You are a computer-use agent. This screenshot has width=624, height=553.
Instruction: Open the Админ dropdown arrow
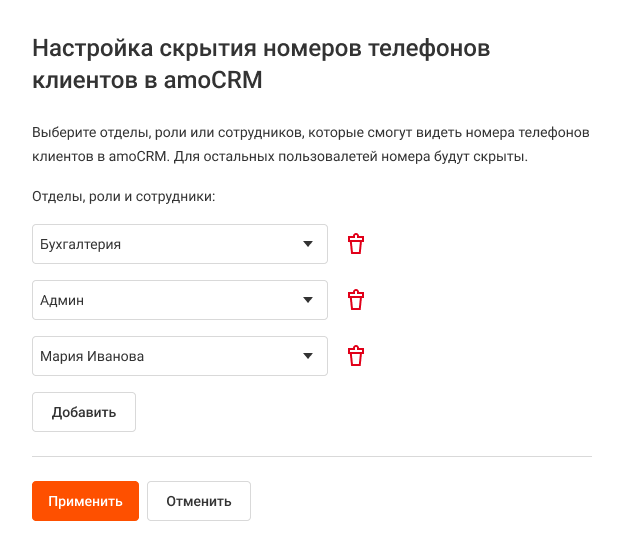click(x=308, y=300)
